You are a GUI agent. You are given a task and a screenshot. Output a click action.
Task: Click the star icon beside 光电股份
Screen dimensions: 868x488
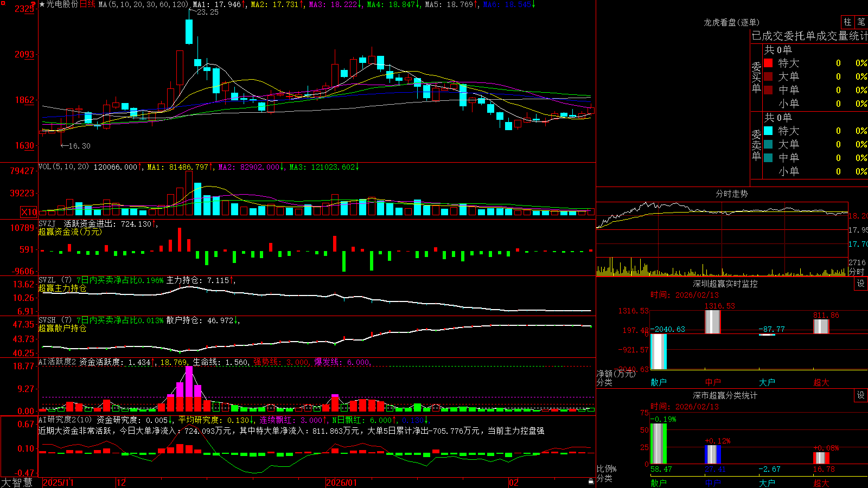click(x=42, y=4)
